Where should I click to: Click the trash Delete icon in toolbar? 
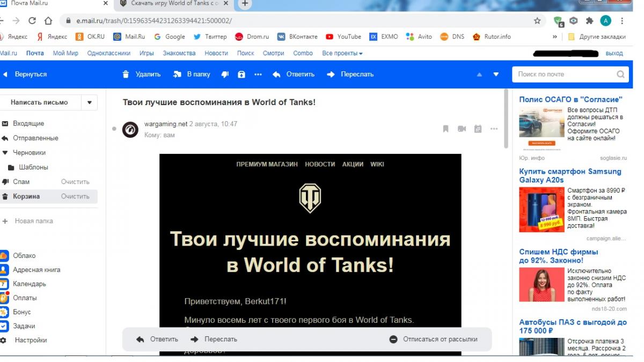click(x=126, y=75)
